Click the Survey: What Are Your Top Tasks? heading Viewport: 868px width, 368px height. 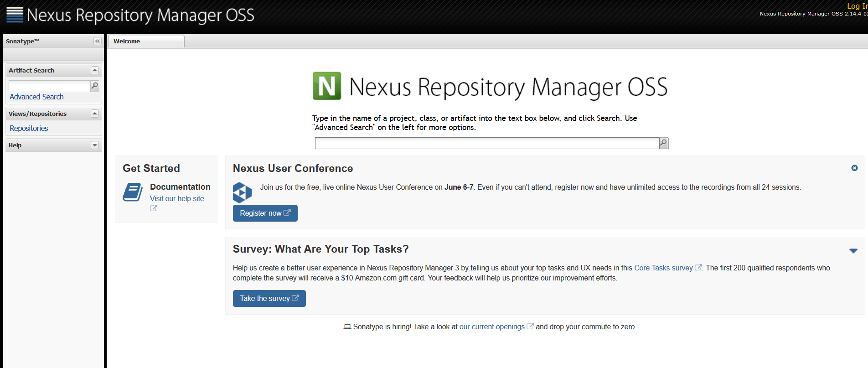(320, 249)
